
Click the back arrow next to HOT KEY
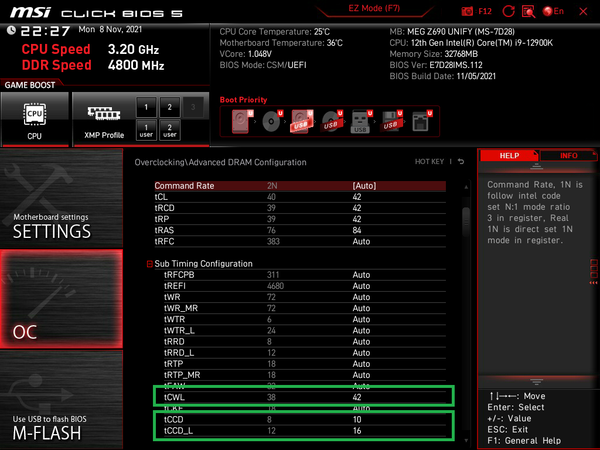coord(461,162)
